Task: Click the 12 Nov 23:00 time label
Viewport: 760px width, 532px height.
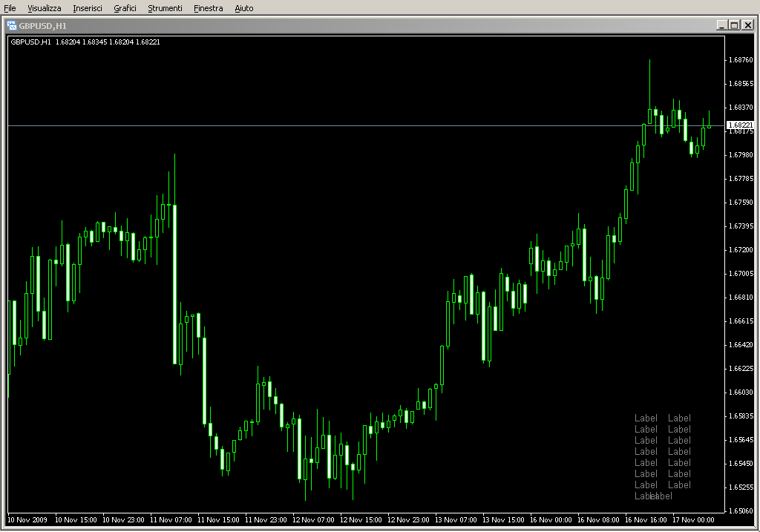Action: coord(408,520)
